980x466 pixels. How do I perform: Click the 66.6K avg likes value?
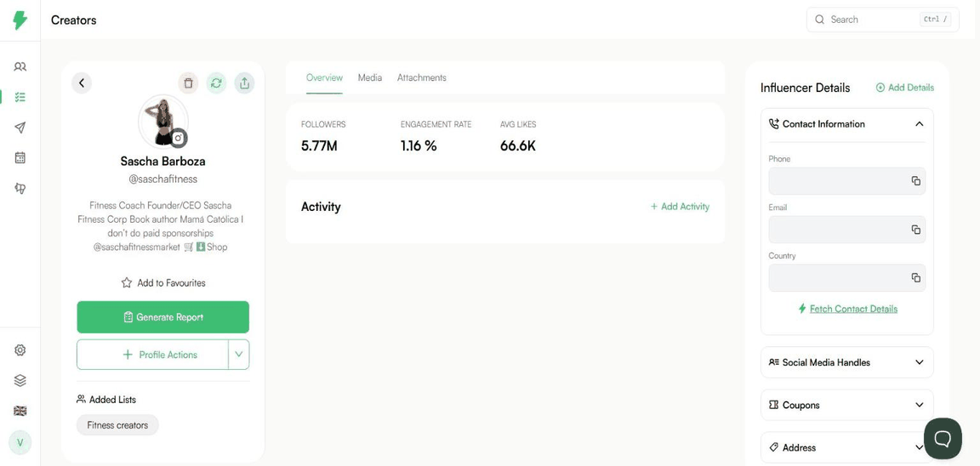click(518, 147)
